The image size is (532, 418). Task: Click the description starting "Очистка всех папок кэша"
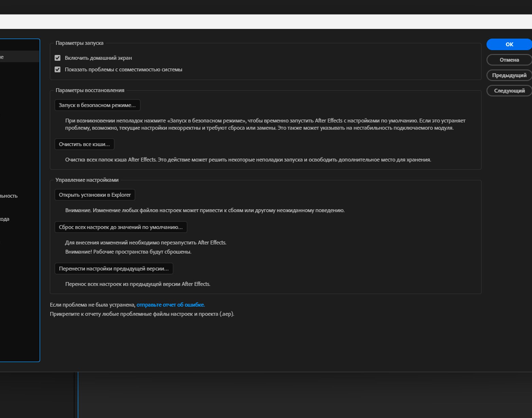point(248,160)
